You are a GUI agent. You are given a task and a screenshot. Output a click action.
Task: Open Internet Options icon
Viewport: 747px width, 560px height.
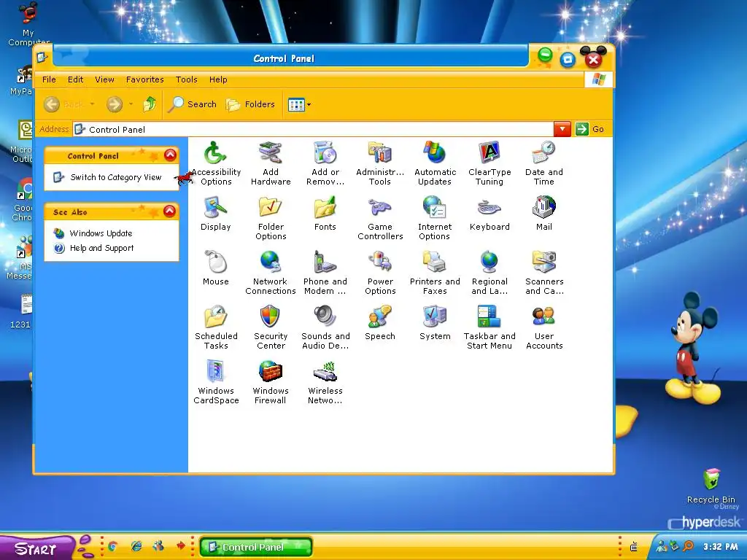click(435, 217)
